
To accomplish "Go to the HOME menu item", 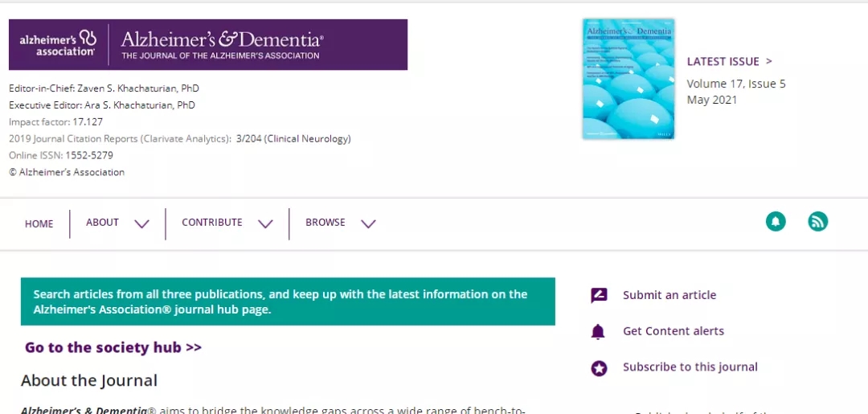I will coord(39,223).
